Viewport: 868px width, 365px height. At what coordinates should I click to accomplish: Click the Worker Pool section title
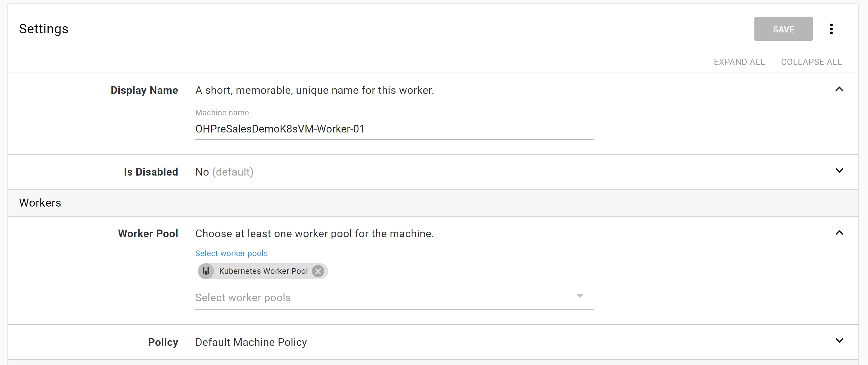pos(148,234)
